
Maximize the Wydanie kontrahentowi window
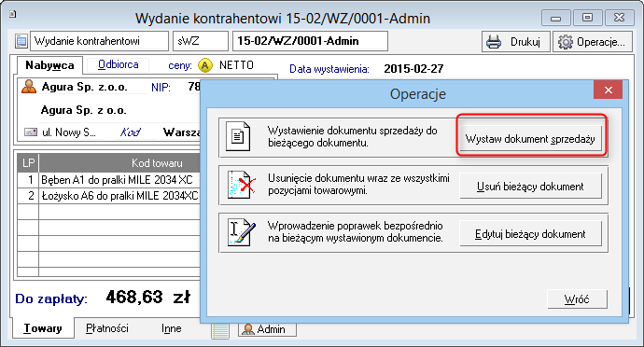pos(587,18)
